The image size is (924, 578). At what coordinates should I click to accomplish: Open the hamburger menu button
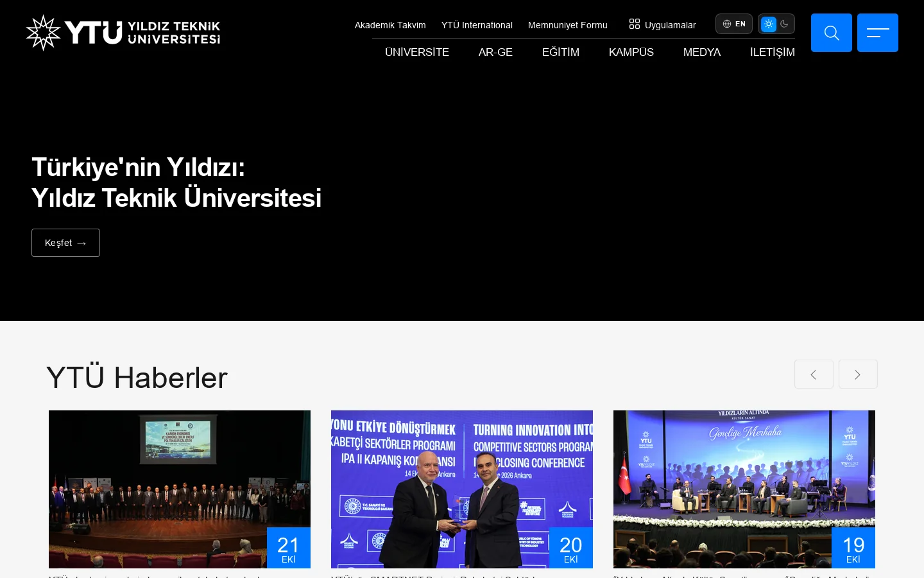click(x=878, y=33)
